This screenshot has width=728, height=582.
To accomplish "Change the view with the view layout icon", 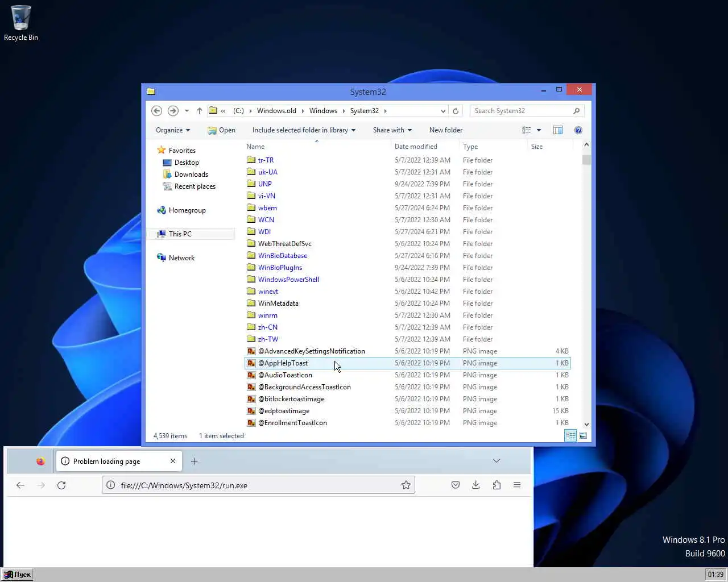I will tap(527, 130).
